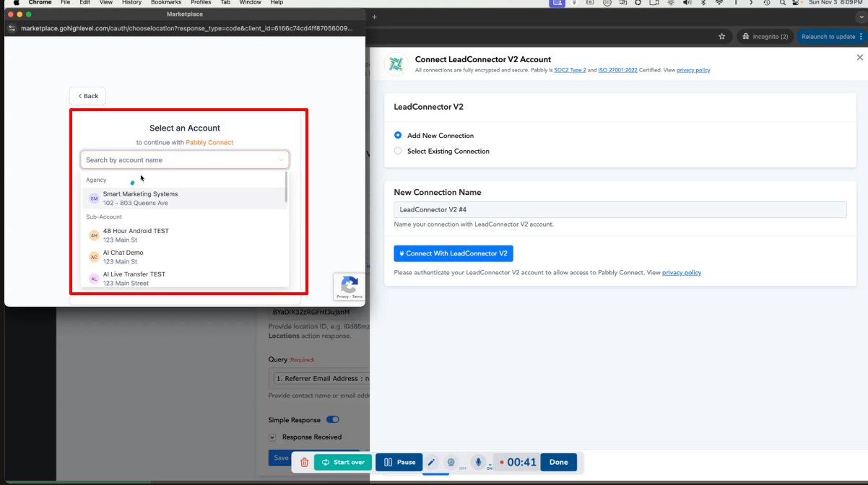
Task: Open the Search by account name dropdown
Action: point(185,160)
